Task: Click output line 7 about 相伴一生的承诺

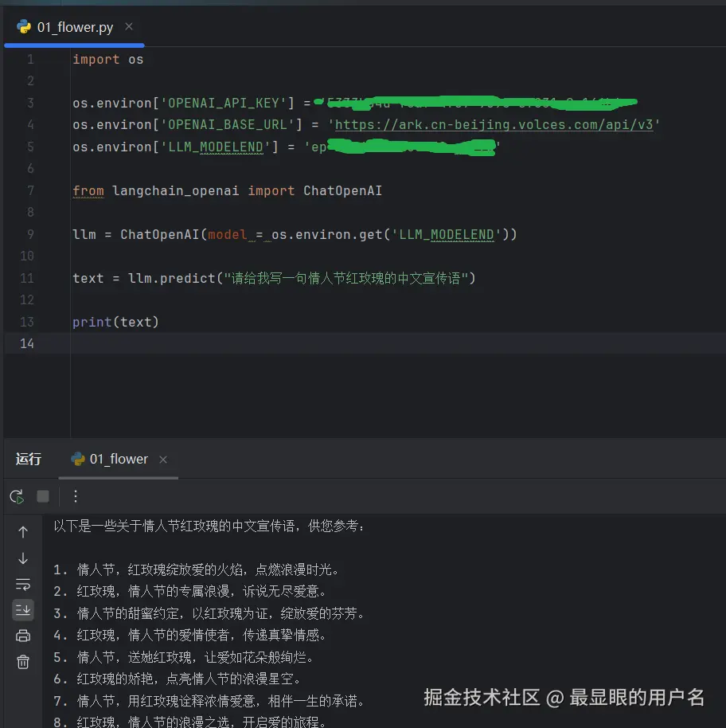Action: pyautogui.click(x=209, y=701)
